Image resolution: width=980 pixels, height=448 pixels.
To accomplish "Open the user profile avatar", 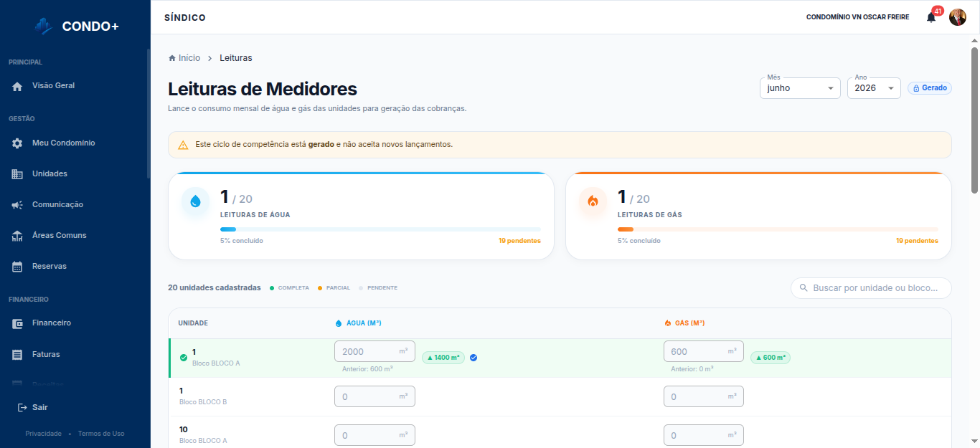I will (x=958, y=17).
